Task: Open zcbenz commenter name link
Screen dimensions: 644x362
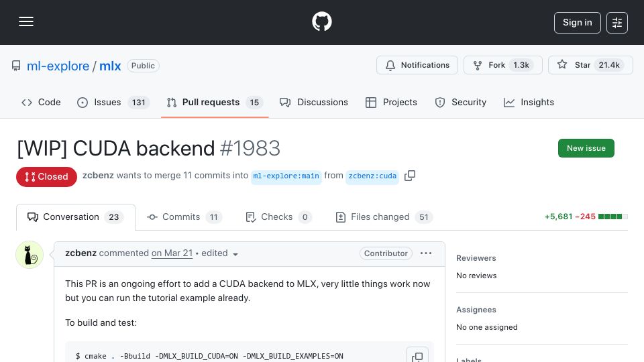Action: [81, 253]
